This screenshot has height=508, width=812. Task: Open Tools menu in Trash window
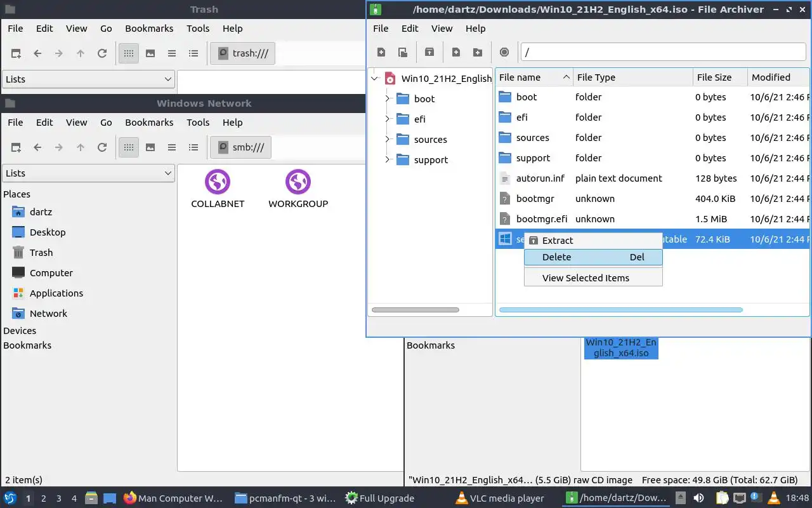coord(198,29)
